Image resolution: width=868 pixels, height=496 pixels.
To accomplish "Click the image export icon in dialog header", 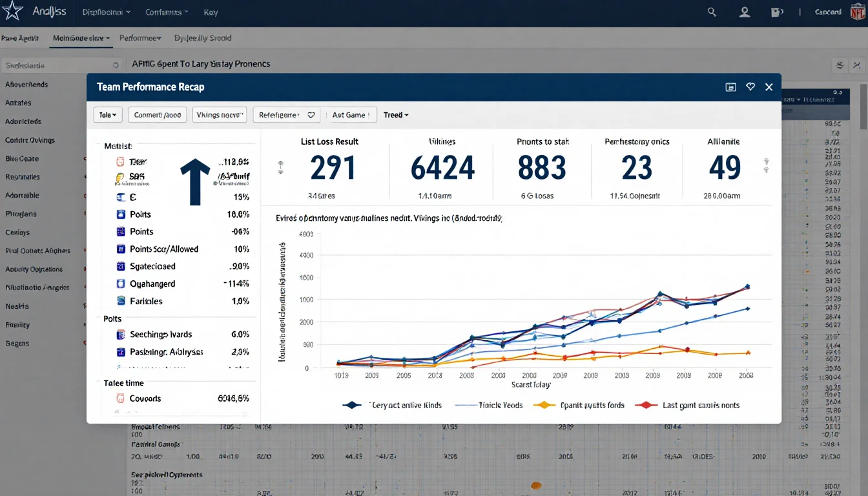I will (x=731, y=87).
